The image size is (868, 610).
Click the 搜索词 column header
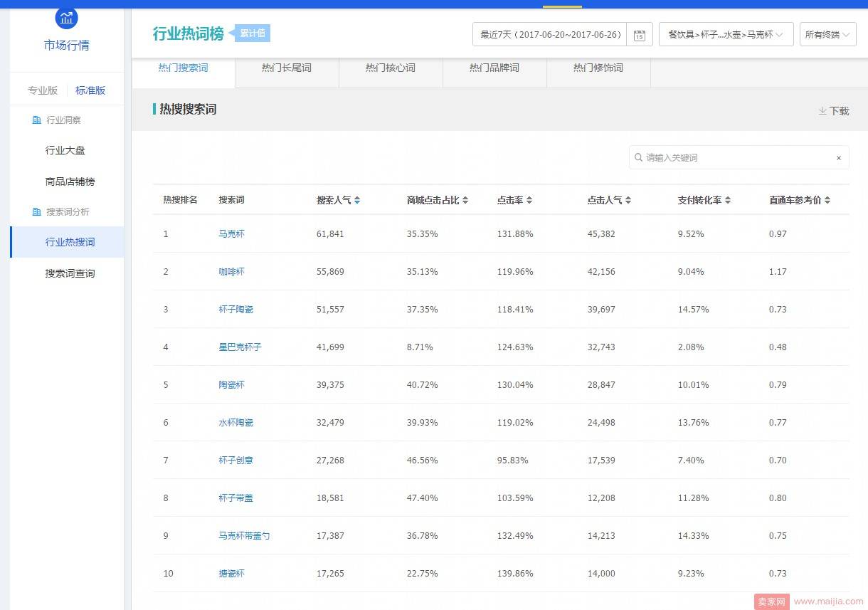click(x=231, y=200)
